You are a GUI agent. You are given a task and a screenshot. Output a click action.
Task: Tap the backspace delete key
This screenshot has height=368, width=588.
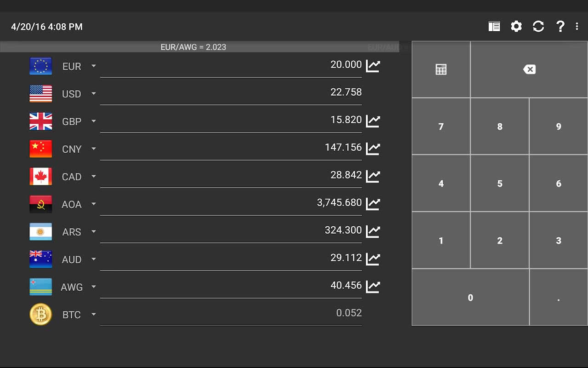[529, 69]
